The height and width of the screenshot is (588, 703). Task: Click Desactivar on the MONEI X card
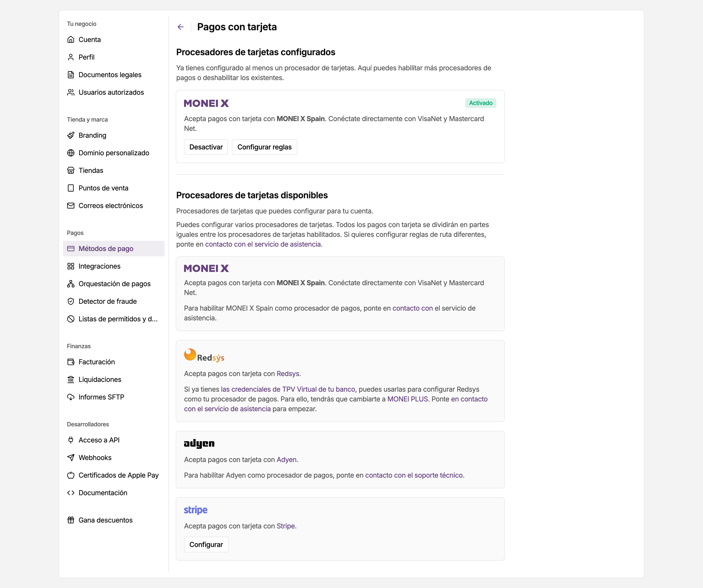pyautogui.click(x=206, y=147)
